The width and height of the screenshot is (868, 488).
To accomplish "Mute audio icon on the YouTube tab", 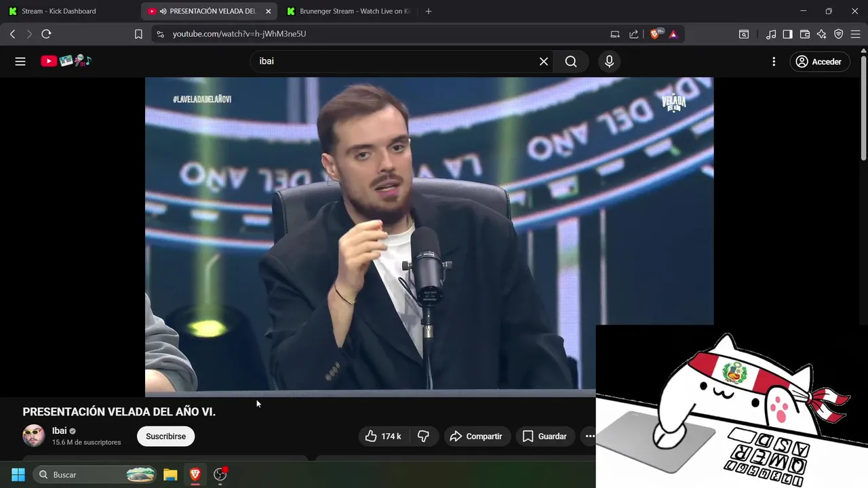I will point(163,11).
